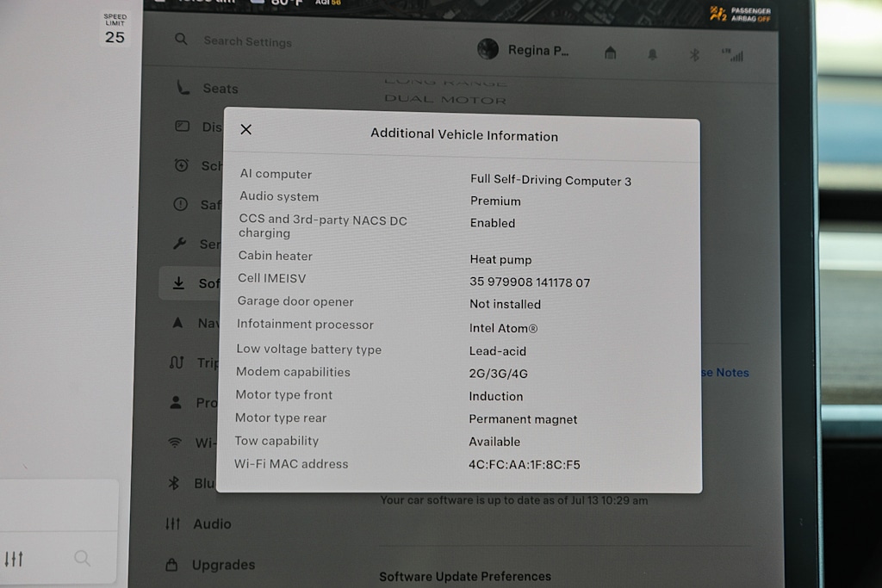Select the Upgrades menu item

click(x=211, y=565)
